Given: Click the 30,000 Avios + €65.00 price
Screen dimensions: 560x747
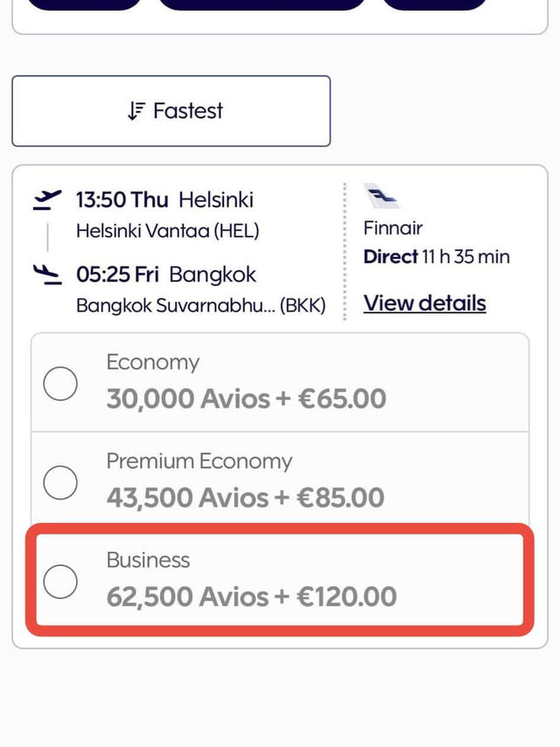Looking at the screenshot, I should (x=246, y=398).
